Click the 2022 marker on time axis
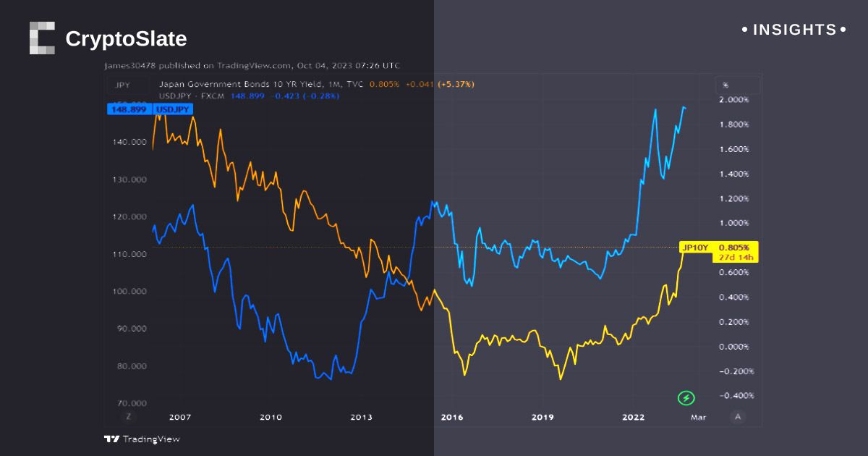 pos(634,417)
